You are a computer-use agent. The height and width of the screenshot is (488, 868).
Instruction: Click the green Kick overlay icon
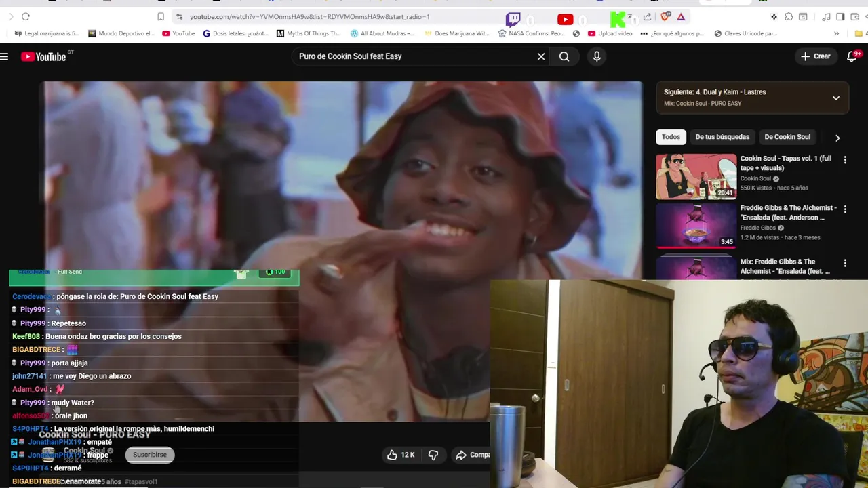[x=617, y=19]
